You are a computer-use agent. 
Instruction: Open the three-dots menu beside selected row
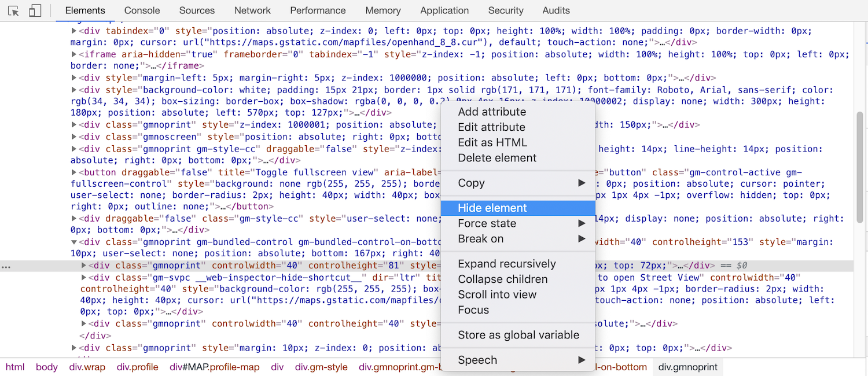pos(6,267)
